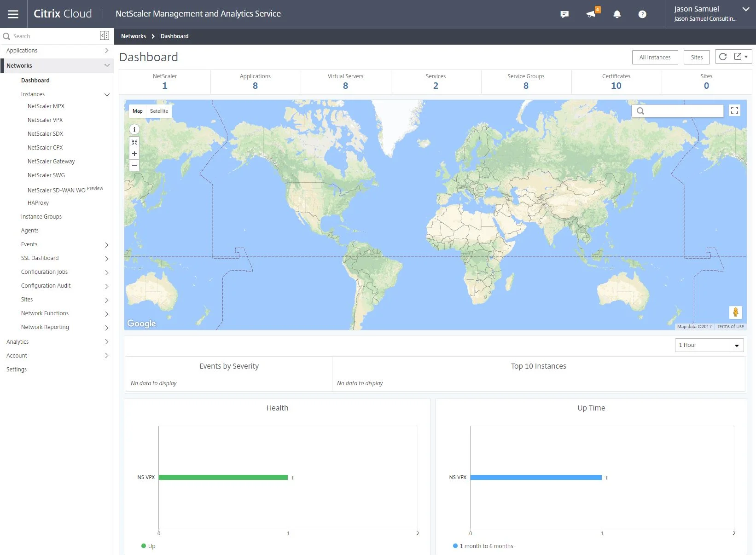Switch map to Map view
This screenshot has height=555, width=756.
point(138,111)
